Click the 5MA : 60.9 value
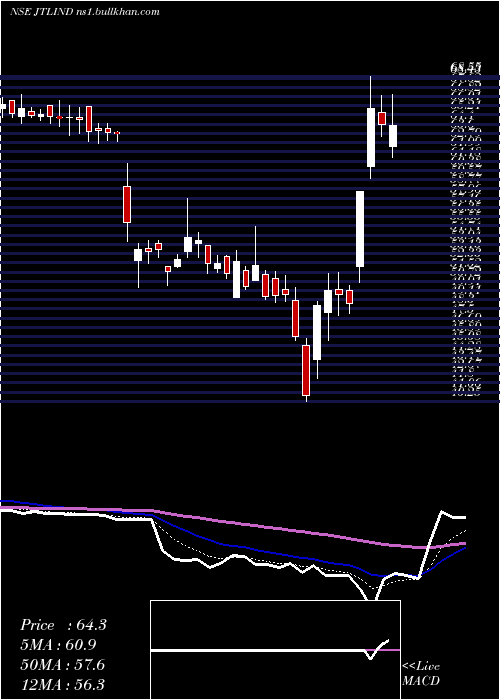Screen dimensions: 500x700 (58, 645)
